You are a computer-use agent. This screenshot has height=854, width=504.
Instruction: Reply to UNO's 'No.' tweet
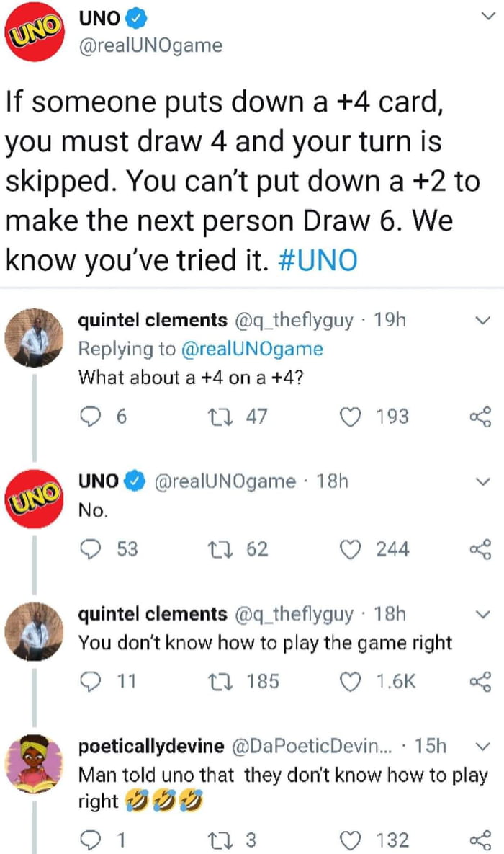tap(90, 549)
